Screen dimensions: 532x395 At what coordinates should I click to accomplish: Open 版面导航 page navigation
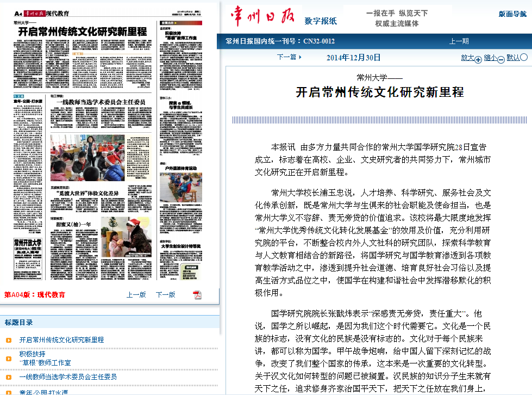click(512, 14)
